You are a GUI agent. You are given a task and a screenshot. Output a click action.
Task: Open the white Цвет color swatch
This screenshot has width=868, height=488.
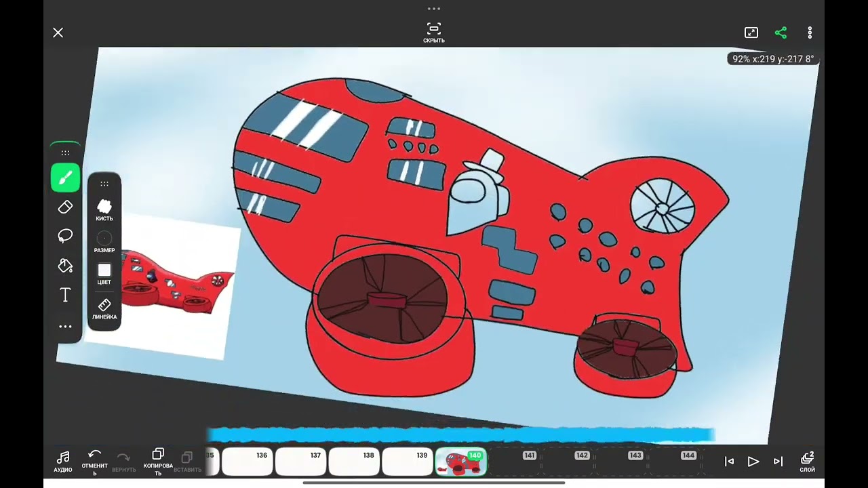(104, 274)
